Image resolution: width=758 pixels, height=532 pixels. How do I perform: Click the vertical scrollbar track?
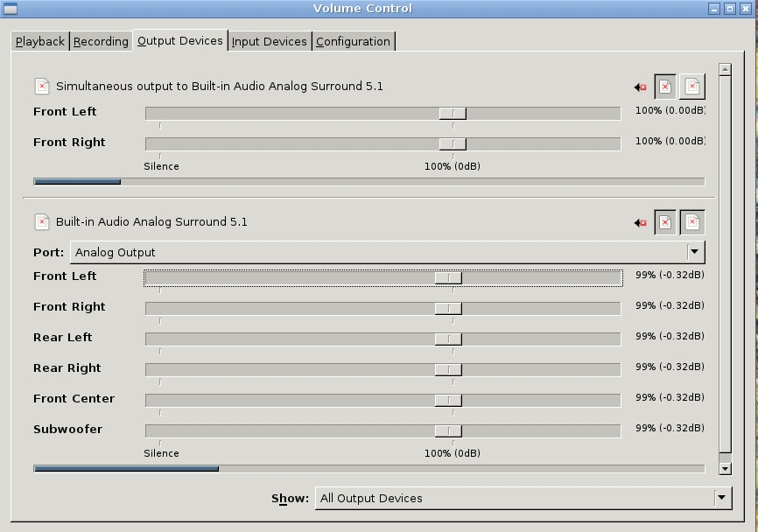724,262
